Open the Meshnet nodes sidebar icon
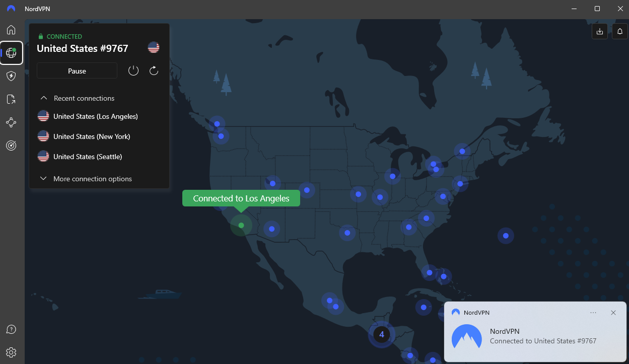Viewport: 629px width, 364px height. click(11, 122)
